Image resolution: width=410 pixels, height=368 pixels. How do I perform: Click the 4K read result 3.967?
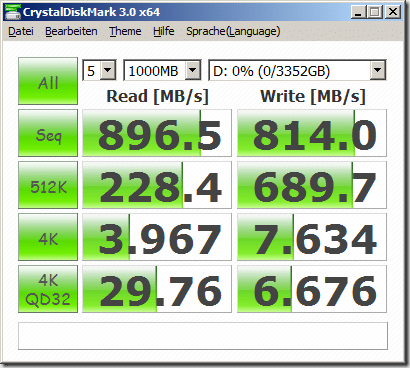point(157,237)
